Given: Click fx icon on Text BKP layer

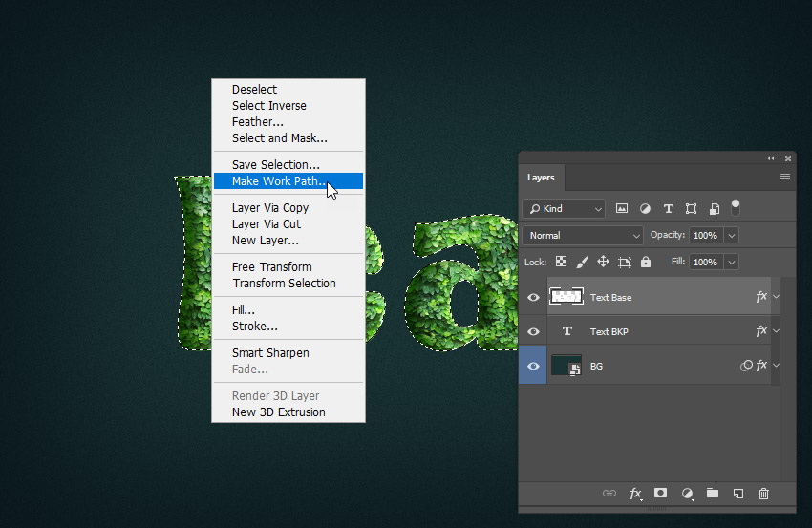Looking at the screenshot, I should (760, 330).
